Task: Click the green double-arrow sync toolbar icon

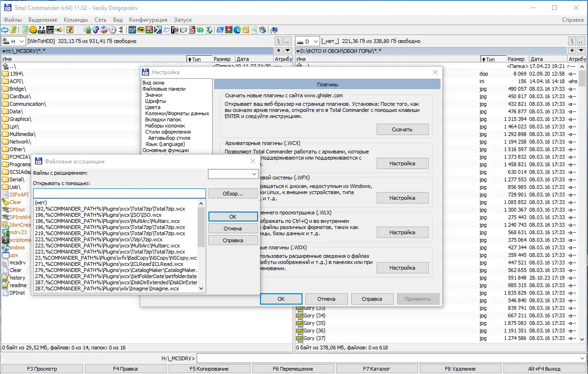Action: [200, 30]
